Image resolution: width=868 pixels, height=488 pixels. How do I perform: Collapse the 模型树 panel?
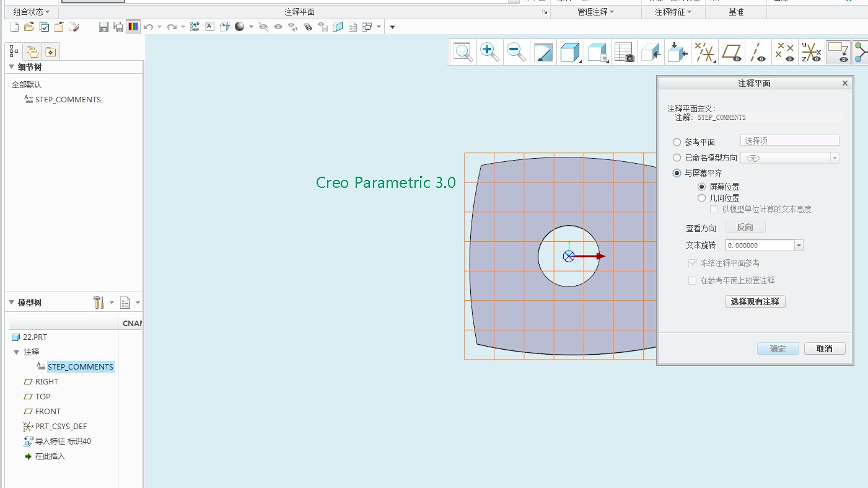click(x=11, y=303)
